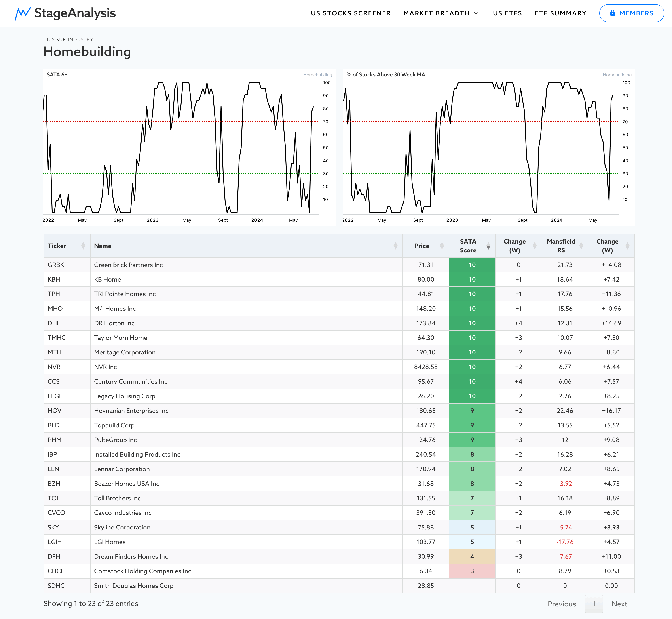Expand the Market Breadth chevron

tap(476, 13)
